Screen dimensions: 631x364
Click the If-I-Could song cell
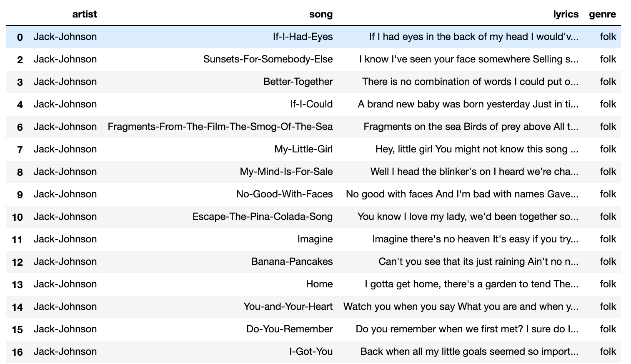(311, 104)
